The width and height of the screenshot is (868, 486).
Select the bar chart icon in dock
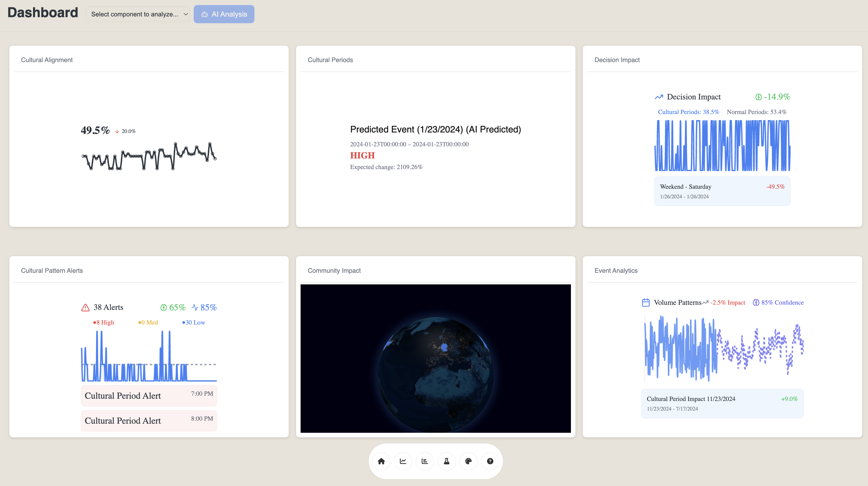[425, 461]
